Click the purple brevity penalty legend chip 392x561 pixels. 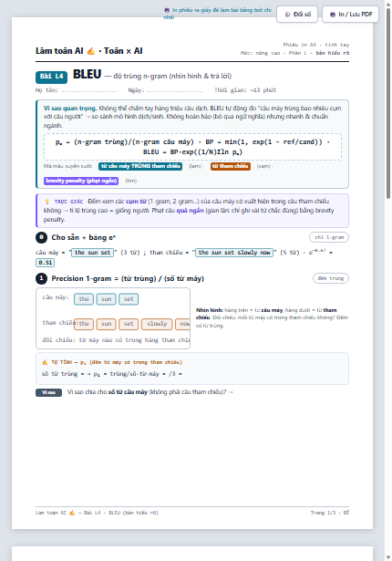[81, 181]
